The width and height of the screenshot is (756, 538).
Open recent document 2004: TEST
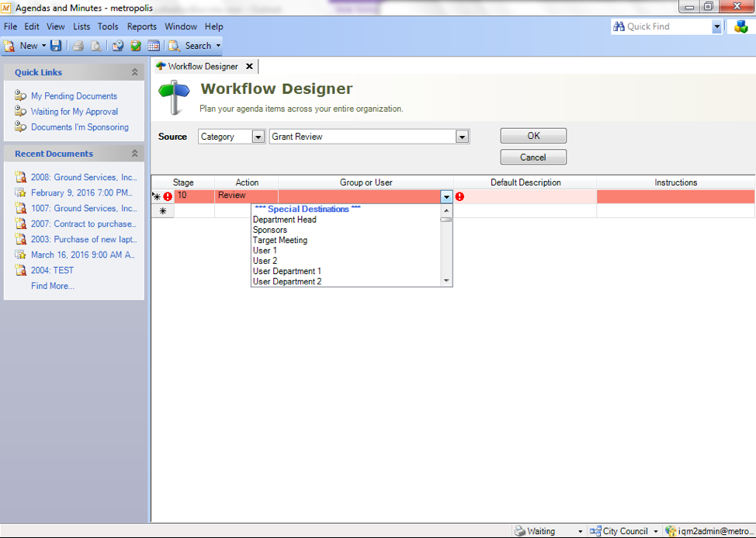53,270
